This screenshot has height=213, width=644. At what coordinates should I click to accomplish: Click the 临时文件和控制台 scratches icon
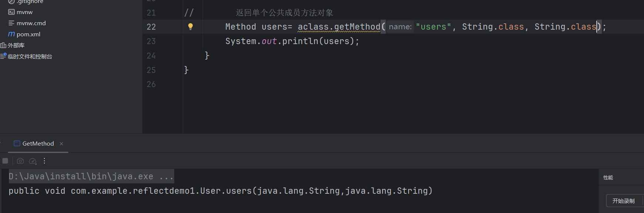click(3, 56)
